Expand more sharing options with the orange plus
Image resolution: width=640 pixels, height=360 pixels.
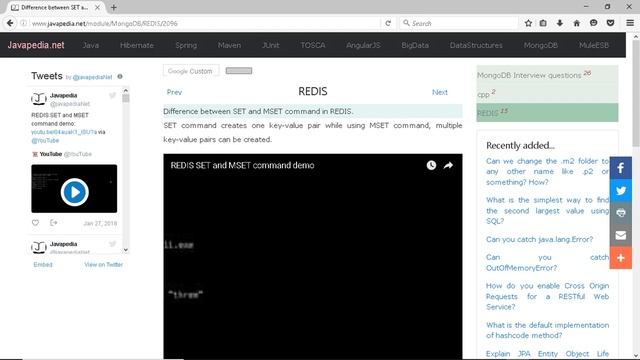pyautogui.click(x=621, y=258)
